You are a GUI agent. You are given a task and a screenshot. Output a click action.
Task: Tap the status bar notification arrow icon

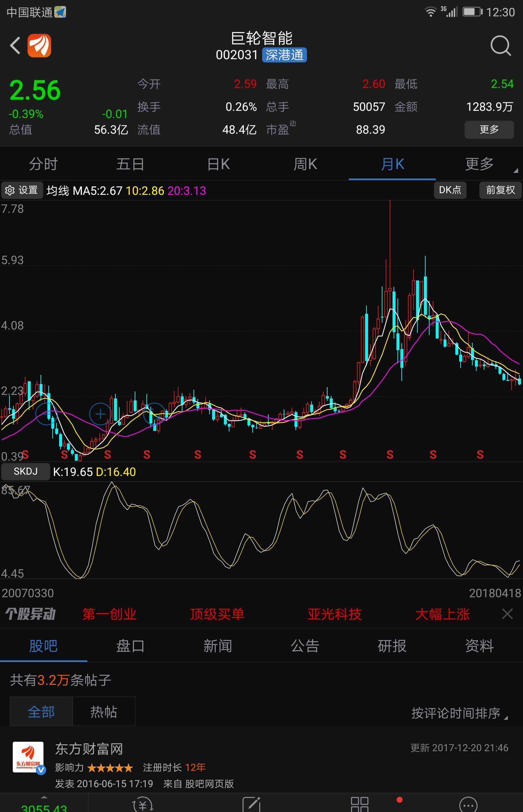click(60, 12)
